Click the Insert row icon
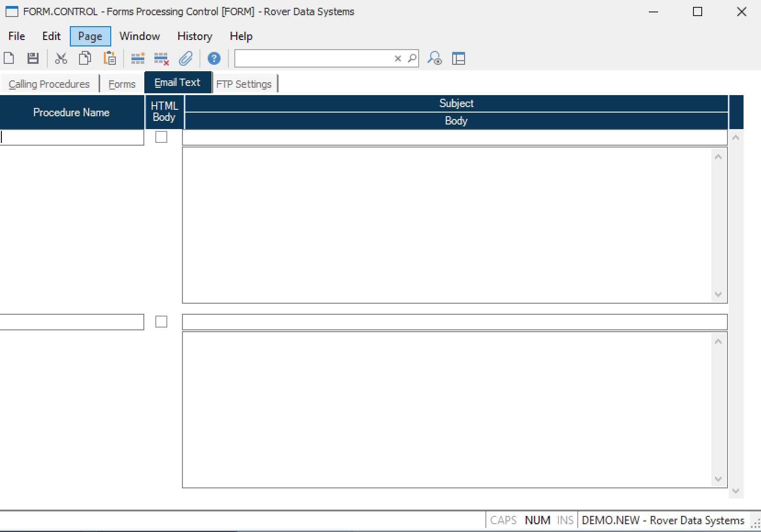 pos(137,58)
